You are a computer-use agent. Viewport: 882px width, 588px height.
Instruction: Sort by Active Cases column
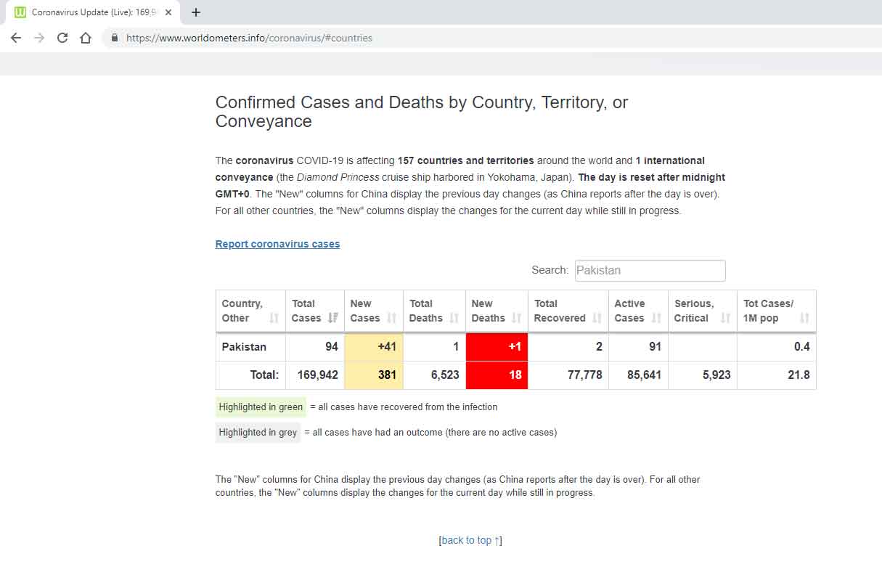click(638, 311)
